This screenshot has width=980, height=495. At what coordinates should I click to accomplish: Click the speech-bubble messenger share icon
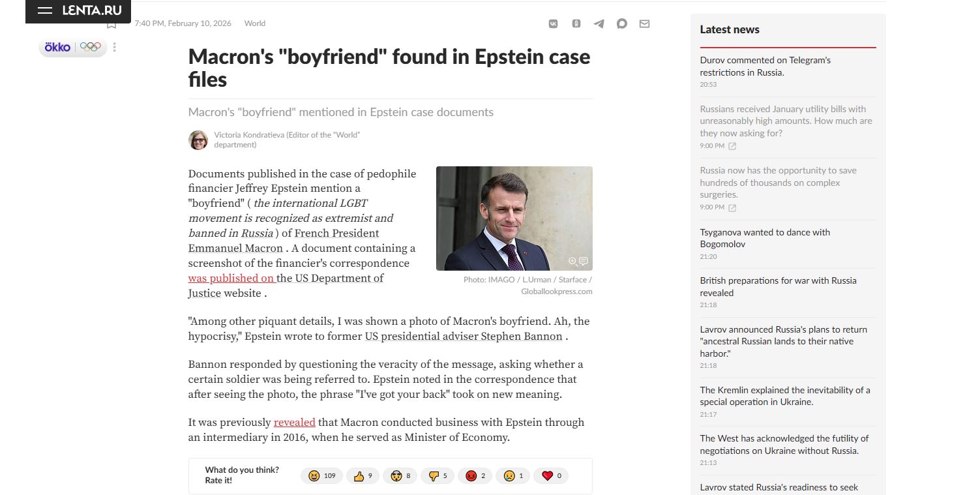coord(621,24)
